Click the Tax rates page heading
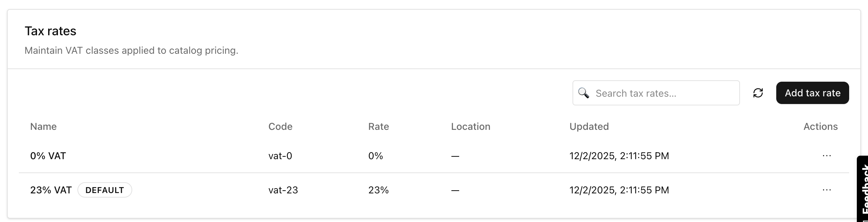Viewport: 868px width, 222px height. (50, 31)
